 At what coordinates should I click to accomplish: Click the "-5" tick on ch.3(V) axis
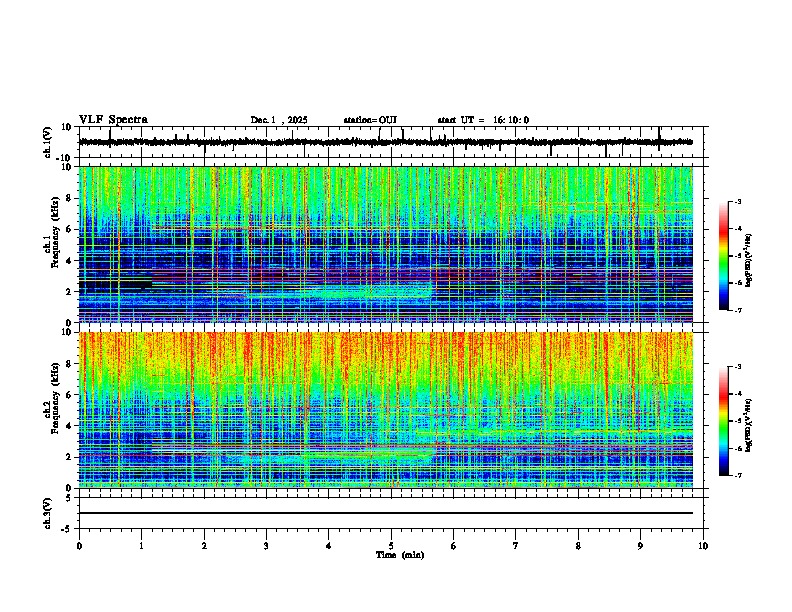[x=67, y=529]
